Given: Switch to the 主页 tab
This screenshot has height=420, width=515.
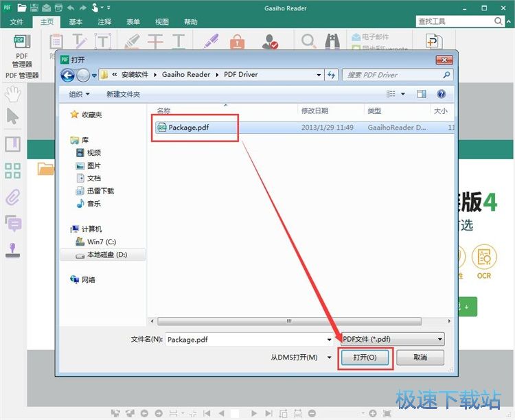Looking at the screenshot, I should [x=47, y=22].
